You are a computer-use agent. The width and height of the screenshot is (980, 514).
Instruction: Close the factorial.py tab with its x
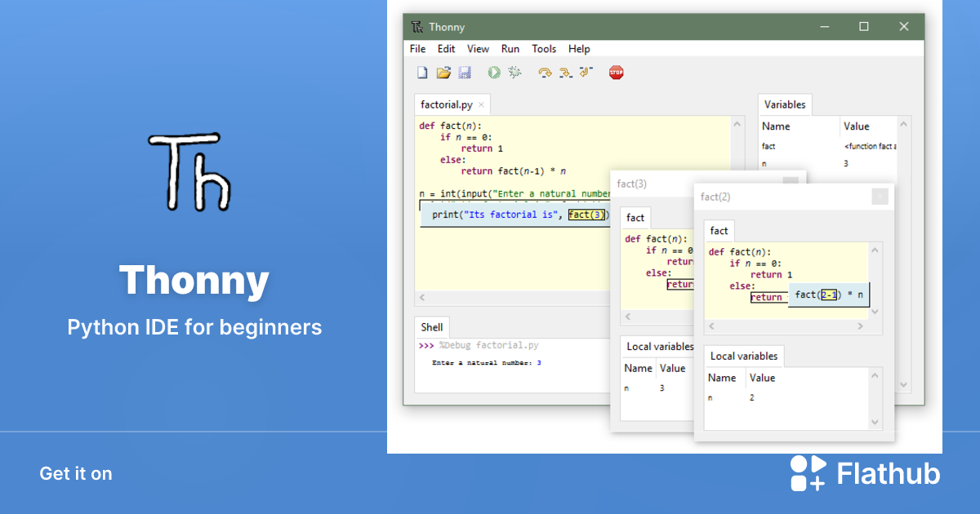click(x=481, y=105)
